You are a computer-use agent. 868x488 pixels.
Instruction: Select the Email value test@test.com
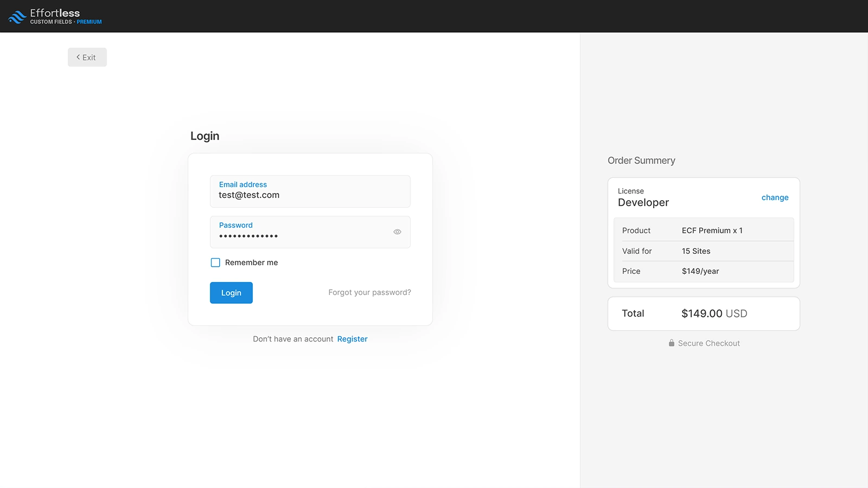(248, 195)
